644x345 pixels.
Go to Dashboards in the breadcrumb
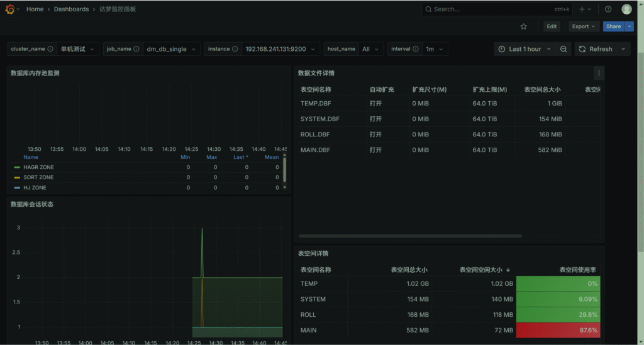[71, 9]
